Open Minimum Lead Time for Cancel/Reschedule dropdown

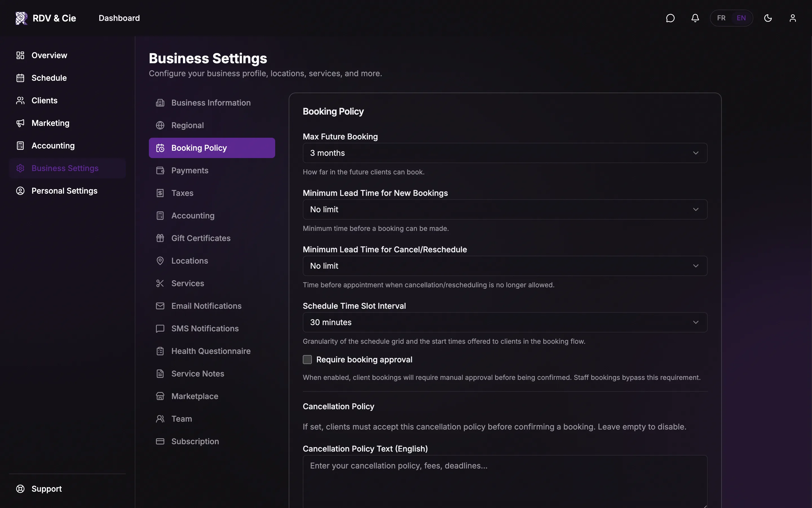pyautogui.click(x=505, y=266)
